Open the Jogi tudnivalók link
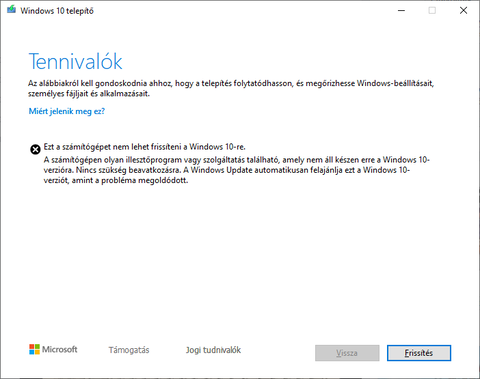 click(x=213, y=350)
